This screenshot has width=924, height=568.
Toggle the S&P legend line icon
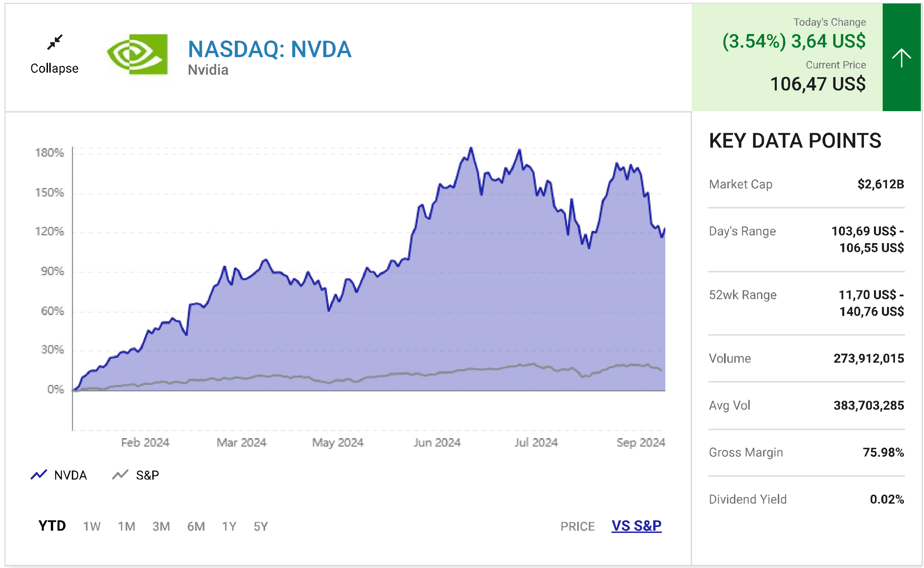pos(120,475)
